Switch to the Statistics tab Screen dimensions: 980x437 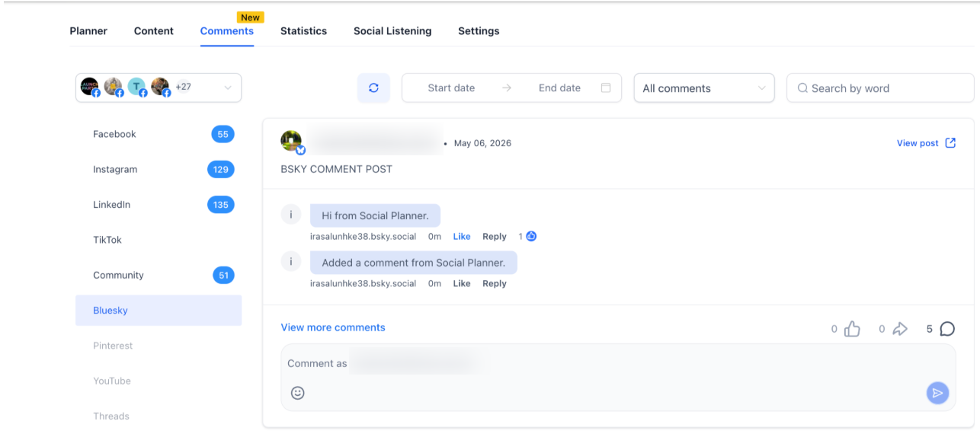click(303, 31)
